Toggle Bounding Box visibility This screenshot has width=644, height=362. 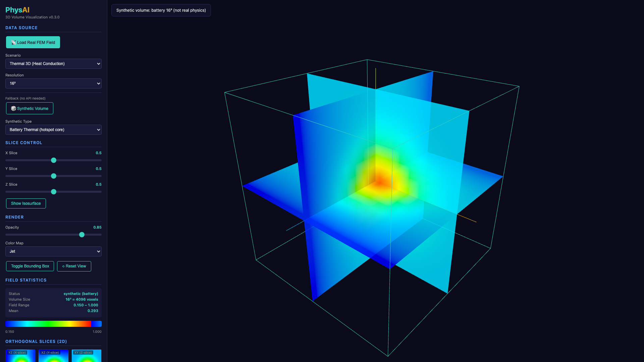30,266
